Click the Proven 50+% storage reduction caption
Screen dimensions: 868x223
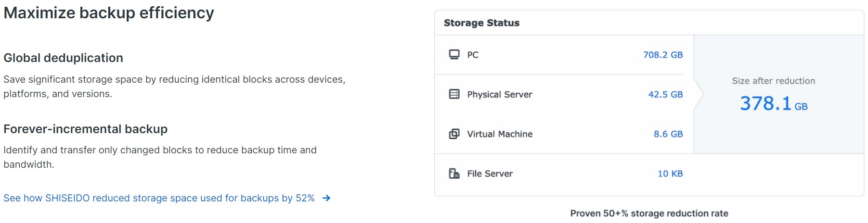(649, 213)
